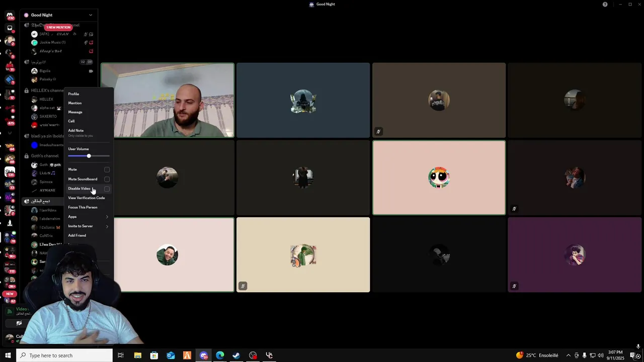Image resolution: width=644 pixels, height=362 pixels.
Task: Click the volume speaker tray icon
Action: click(601, 355)
